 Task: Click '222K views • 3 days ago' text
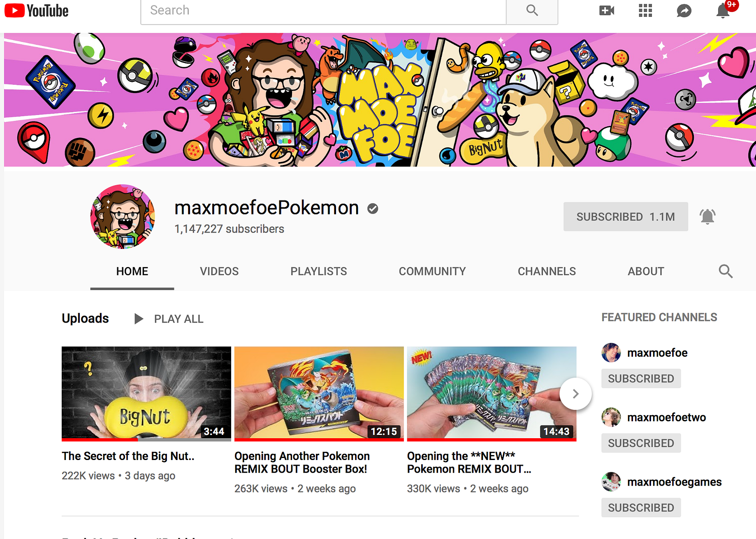click(118, 476)
